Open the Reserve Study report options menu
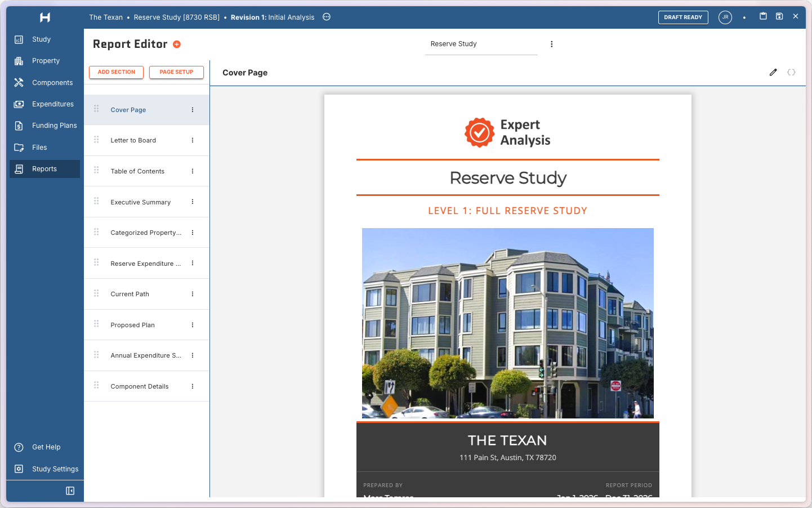 click(x=552, y=43)
